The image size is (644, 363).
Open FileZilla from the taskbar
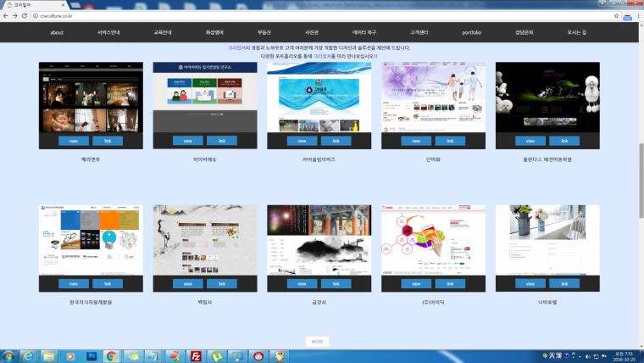click(196, 356)
